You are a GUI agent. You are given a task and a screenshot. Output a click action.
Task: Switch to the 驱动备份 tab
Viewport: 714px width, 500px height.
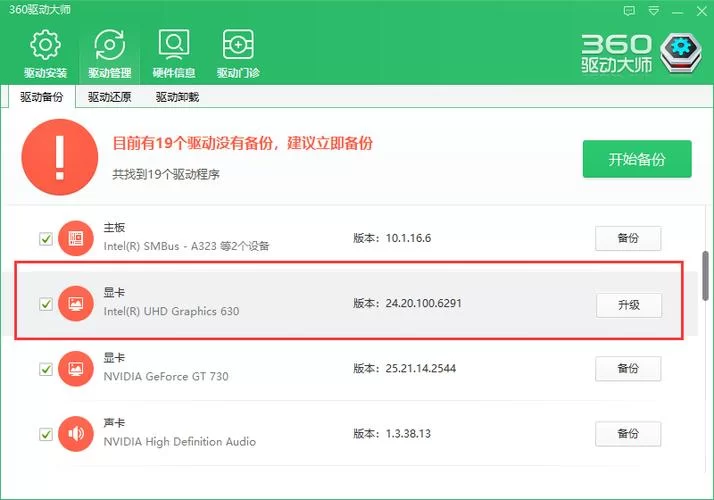(x=41, y=97)
